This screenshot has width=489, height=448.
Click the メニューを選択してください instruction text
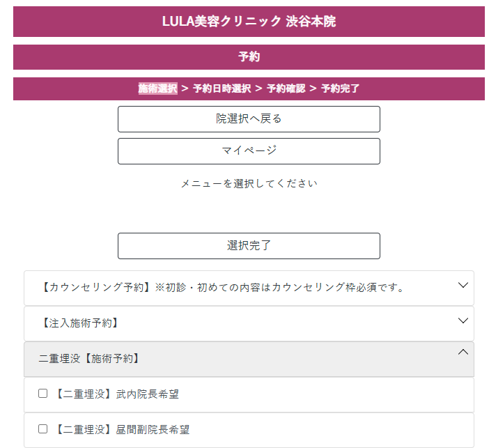tap(249, 184)
